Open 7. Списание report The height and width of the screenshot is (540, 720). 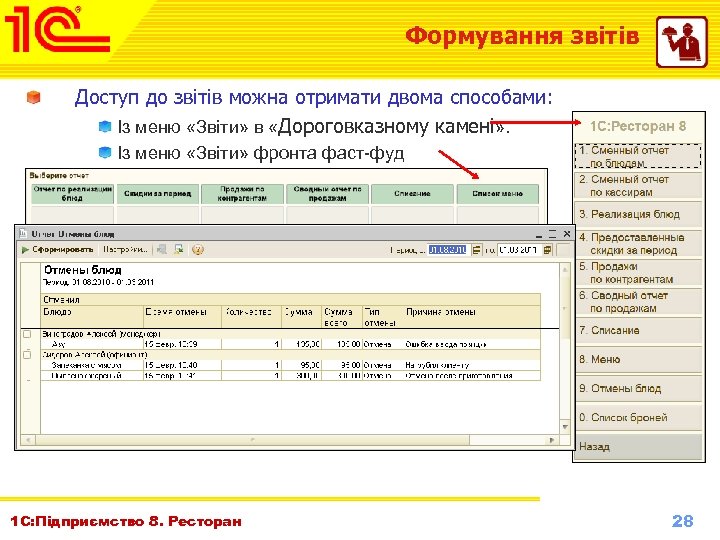coord(638,331)
